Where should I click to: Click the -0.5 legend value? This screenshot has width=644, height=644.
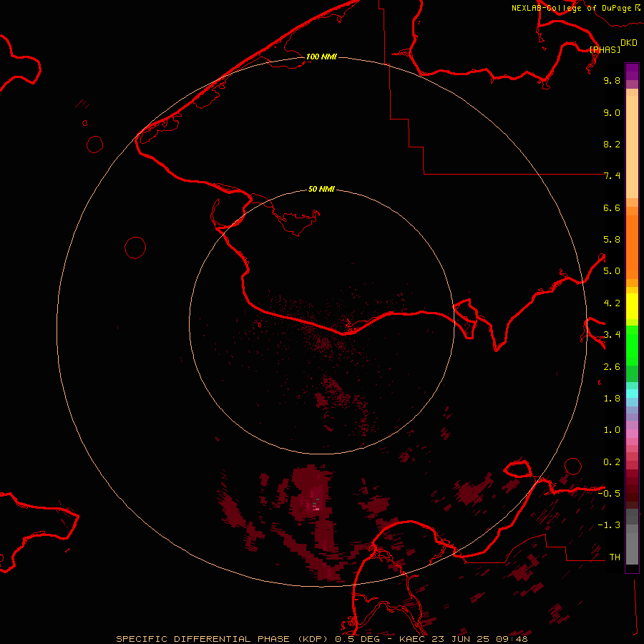[x=609, y=494]
